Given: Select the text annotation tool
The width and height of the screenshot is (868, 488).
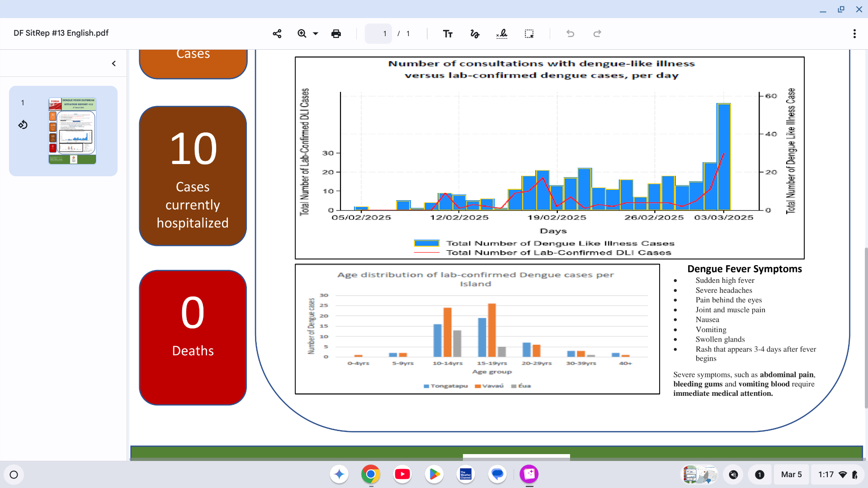Looking at the screenshot, I should (448, 34).
